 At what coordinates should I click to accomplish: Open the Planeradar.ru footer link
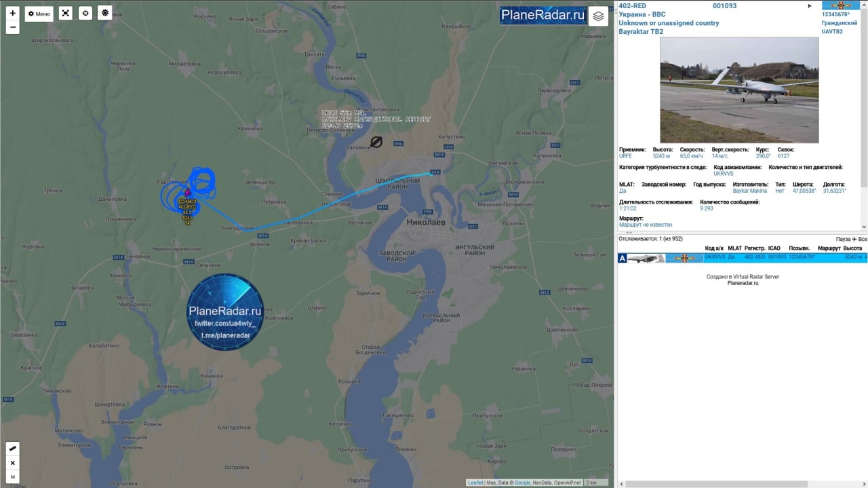pyautogui.click(x=743, y=283)
